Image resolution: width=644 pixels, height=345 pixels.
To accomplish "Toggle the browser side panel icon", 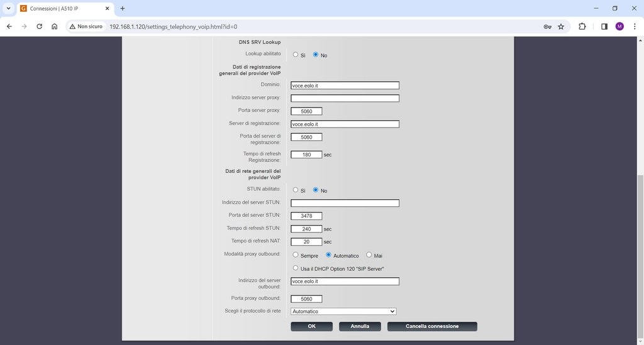I will tap(604, 26).
